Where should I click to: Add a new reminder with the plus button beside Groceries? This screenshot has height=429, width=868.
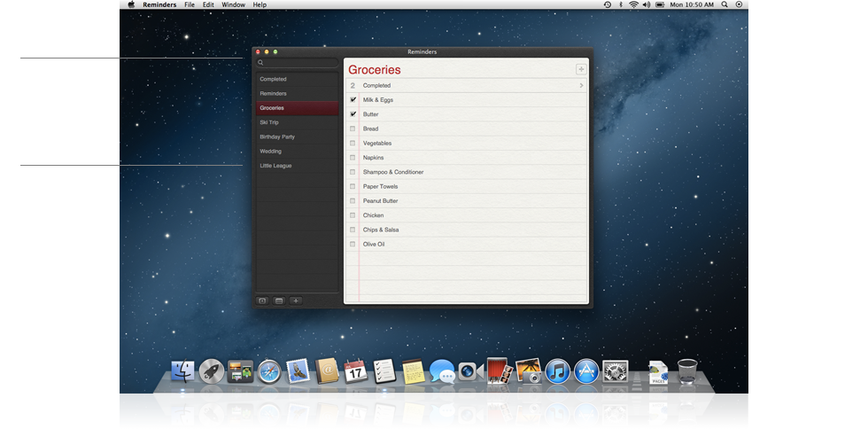(x=581, y=69)
